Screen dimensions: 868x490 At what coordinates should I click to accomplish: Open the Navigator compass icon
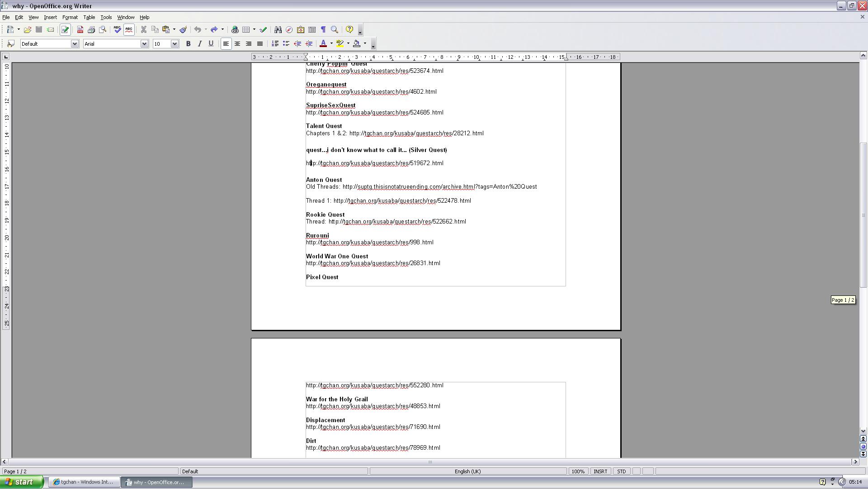pyautogui.click(x=289, y=30)
